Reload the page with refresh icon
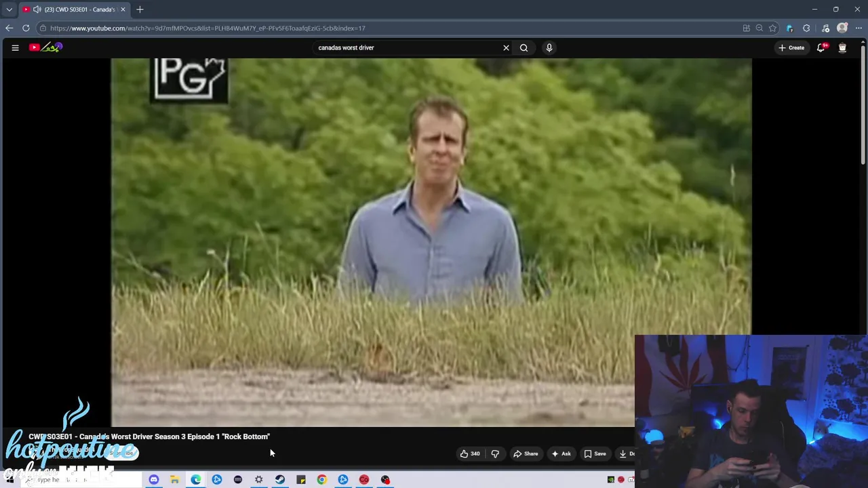 coord(26,28)
